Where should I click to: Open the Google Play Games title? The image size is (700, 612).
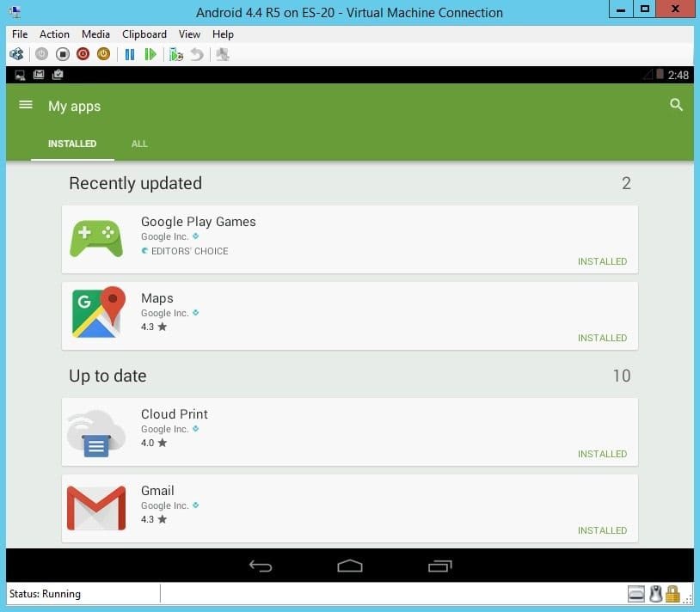click(198, 222)
